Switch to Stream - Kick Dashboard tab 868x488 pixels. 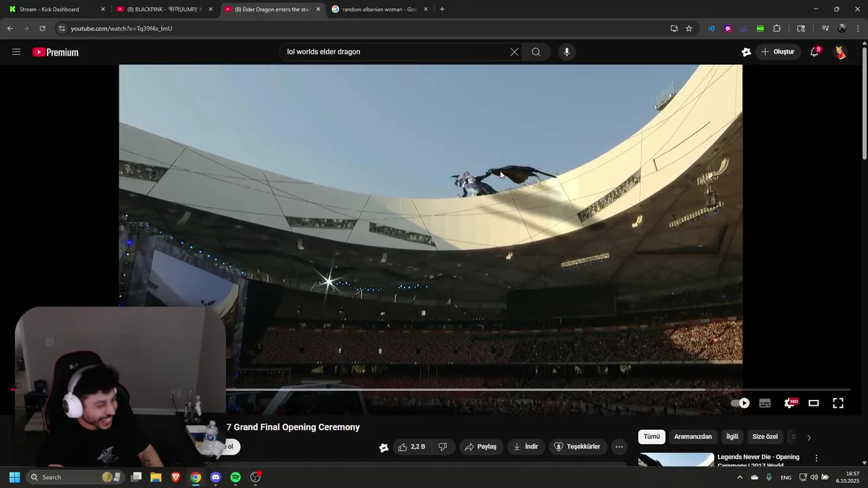tap(56, 9)
